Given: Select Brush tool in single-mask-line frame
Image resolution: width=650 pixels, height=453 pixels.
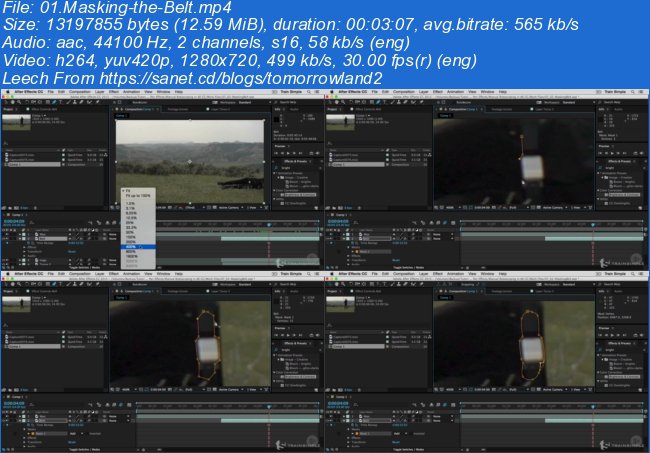Looking at the screenshot, I should pyautogui.click(x=392, y=102).
